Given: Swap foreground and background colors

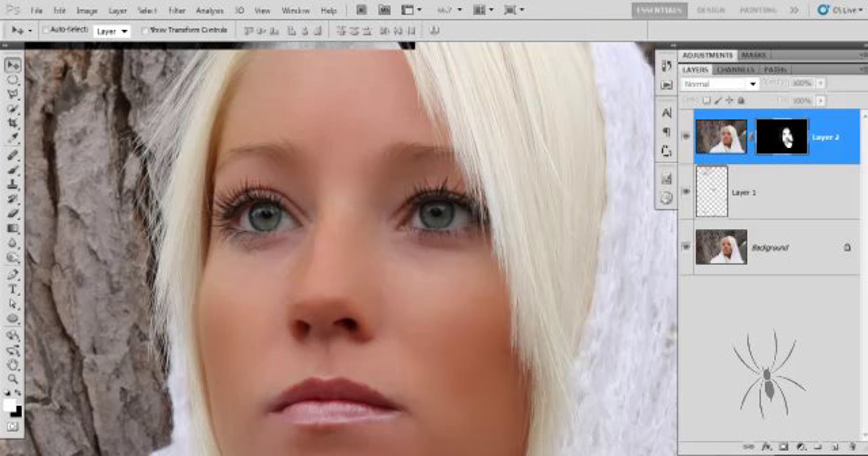Looking at the screenshot, I should [18, 393].
